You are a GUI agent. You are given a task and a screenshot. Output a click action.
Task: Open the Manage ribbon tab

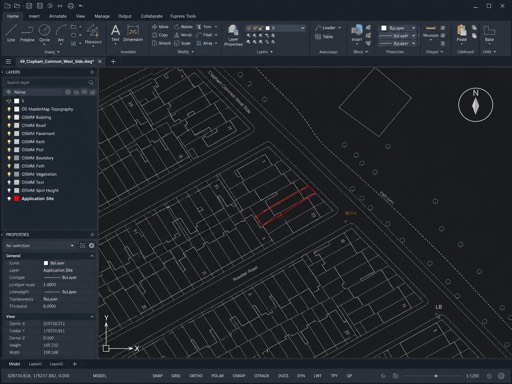pos(102,16)
